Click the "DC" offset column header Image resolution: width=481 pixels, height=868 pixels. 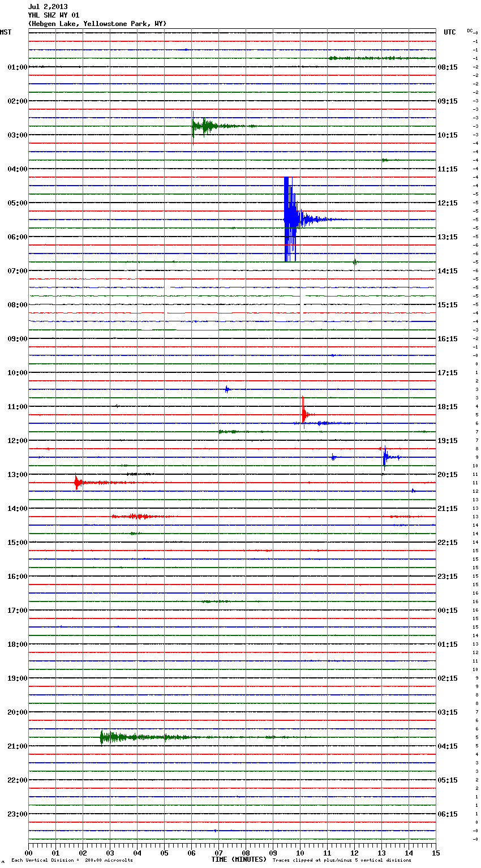click(x=470, y=31)
